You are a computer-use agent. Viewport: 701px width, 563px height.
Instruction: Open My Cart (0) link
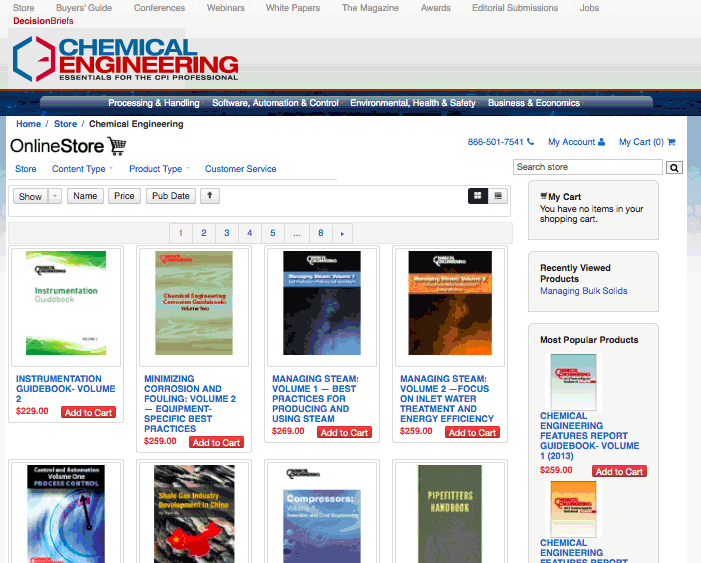tap(647, 142)
